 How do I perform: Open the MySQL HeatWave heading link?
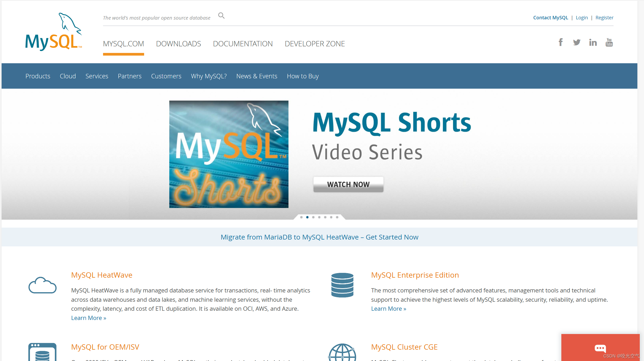pyautogui.click(x=102, y=275)
